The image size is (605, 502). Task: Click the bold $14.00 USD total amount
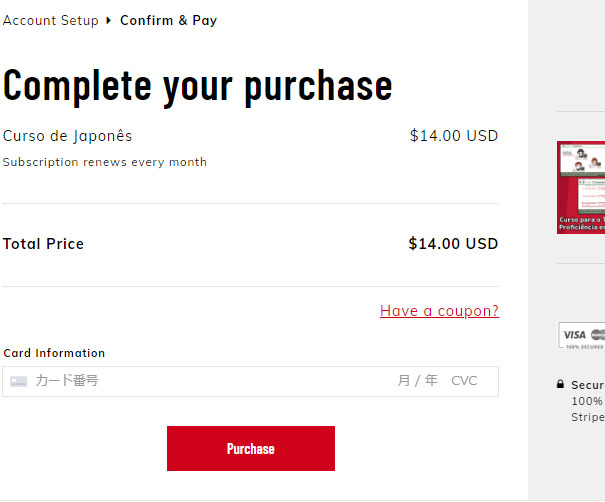453,244
